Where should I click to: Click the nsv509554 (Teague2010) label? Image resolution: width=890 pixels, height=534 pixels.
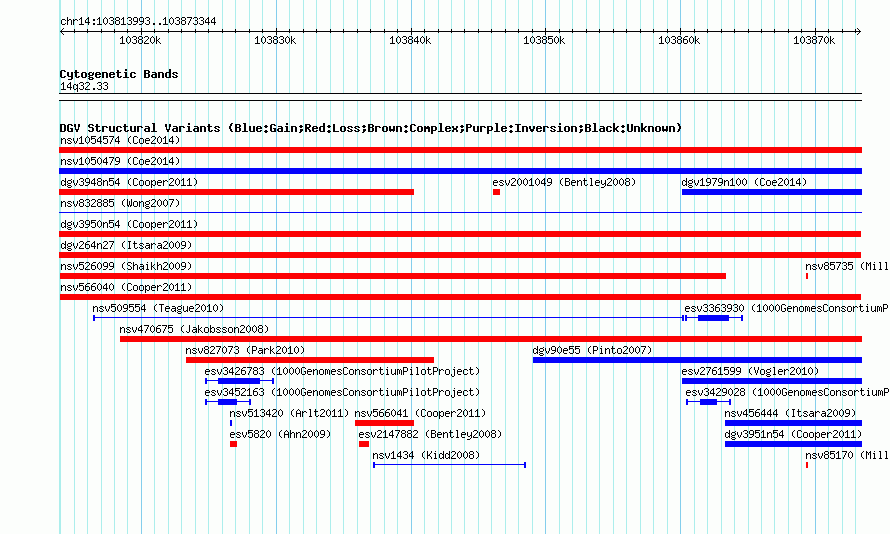tap(158, 308)
